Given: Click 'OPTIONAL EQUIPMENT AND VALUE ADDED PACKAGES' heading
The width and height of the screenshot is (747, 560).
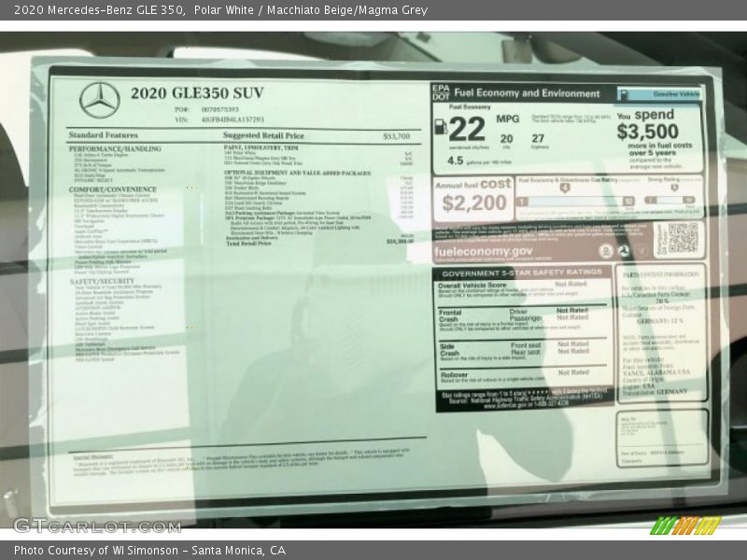Looking at the screenshot, I should pos(297,173).
